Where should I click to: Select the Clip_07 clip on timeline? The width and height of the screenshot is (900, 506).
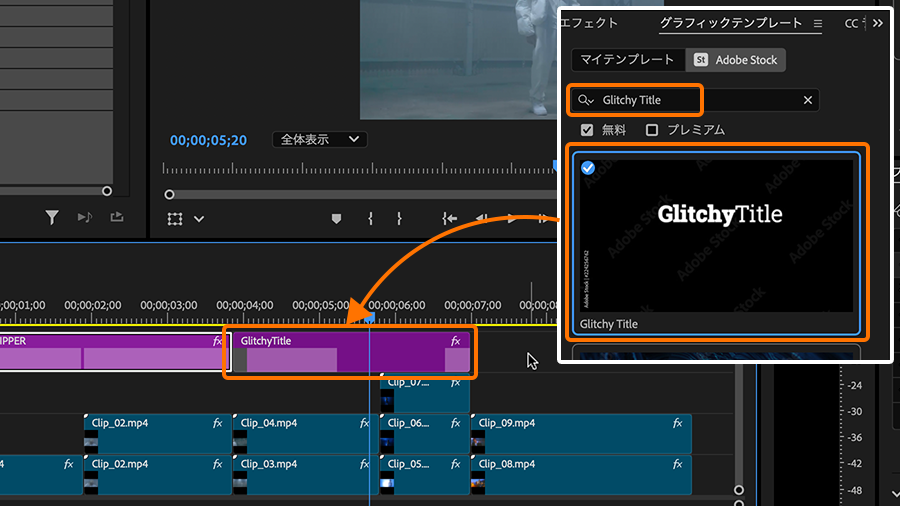[425, 393]
